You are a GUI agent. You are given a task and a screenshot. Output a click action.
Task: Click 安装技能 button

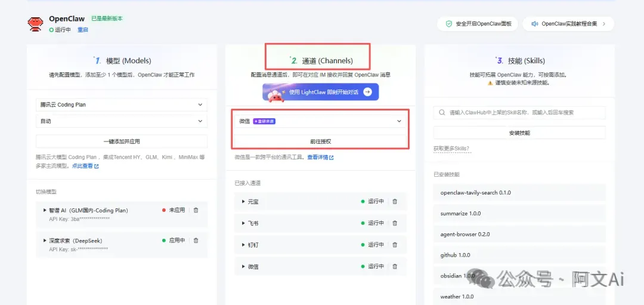coord(519,133)
